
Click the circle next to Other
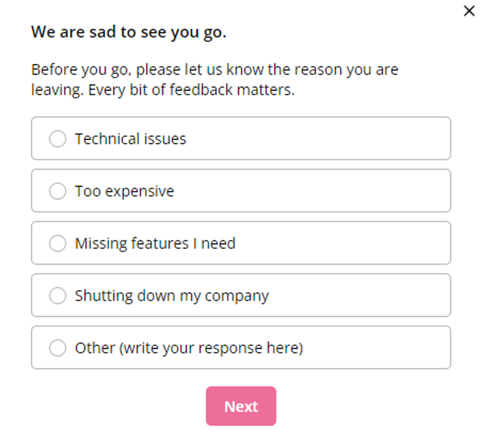click(58, 348)
